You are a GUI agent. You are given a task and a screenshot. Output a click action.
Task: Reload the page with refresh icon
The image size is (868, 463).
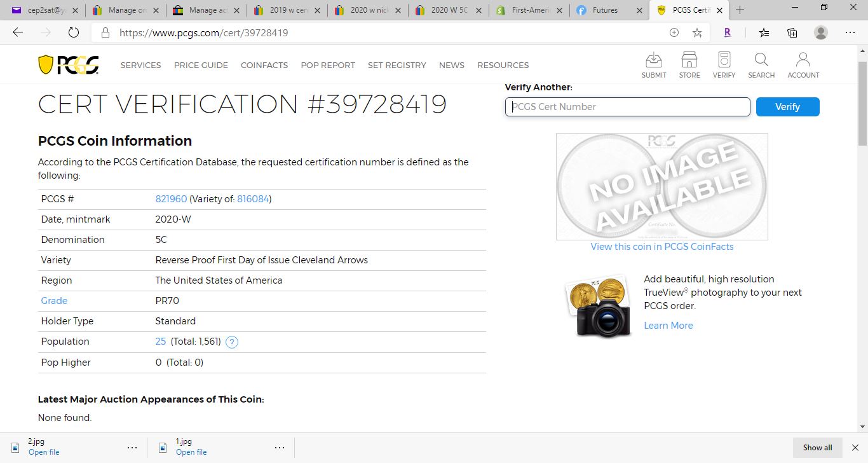click(x=73, y=32)
